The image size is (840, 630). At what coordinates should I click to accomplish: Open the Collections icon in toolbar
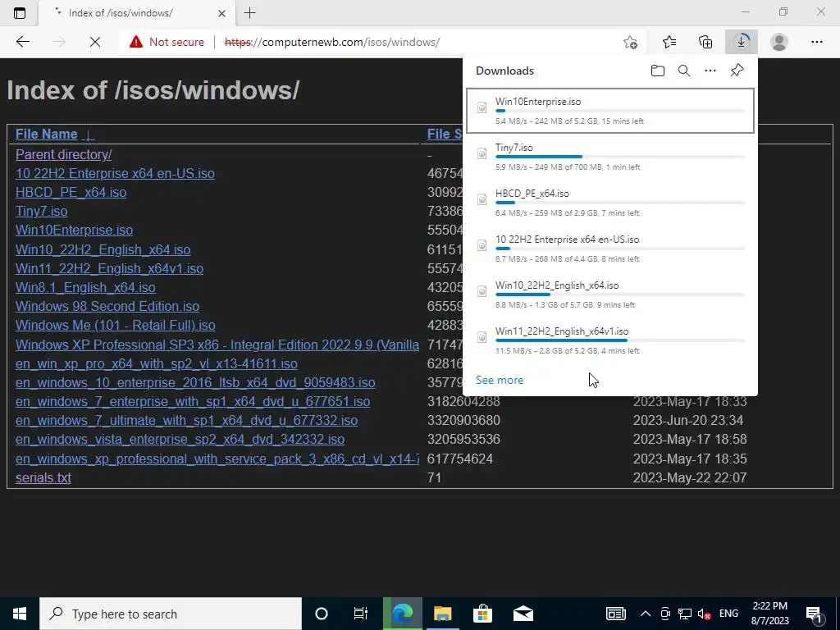pyautogui.click(x=705, y=42)
